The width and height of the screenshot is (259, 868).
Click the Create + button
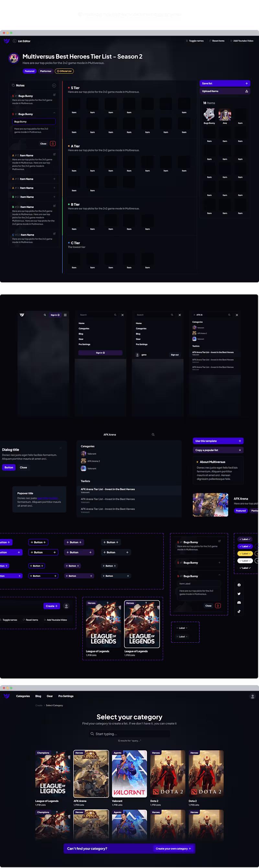(x=51, y=606)
